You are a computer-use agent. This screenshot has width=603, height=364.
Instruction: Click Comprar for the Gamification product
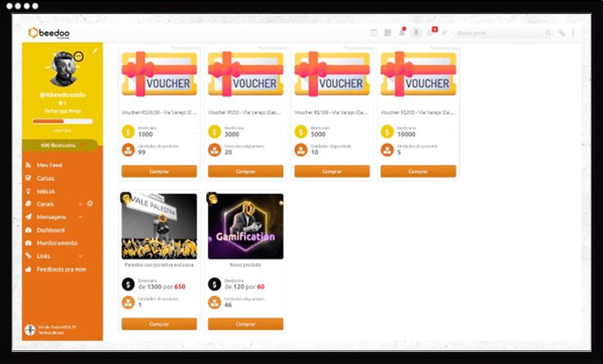[x=245, y=324]
